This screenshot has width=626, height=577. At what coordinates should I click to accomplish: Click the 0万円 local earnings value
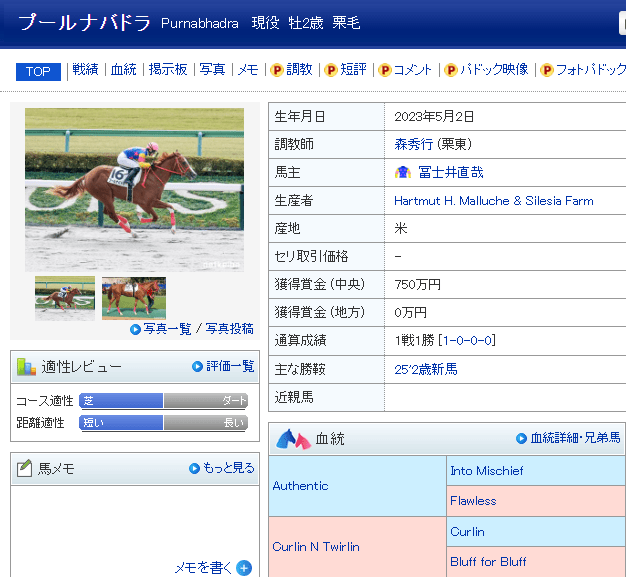tap(410, 313)
